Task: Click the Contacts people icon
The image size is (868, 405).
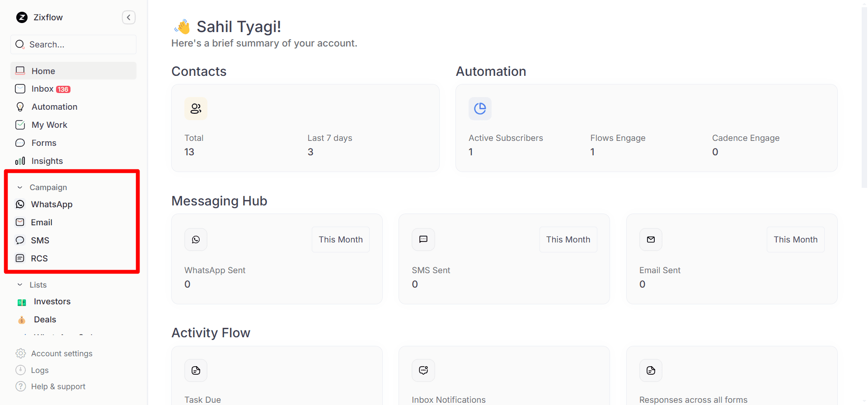Action: [196, 109]
